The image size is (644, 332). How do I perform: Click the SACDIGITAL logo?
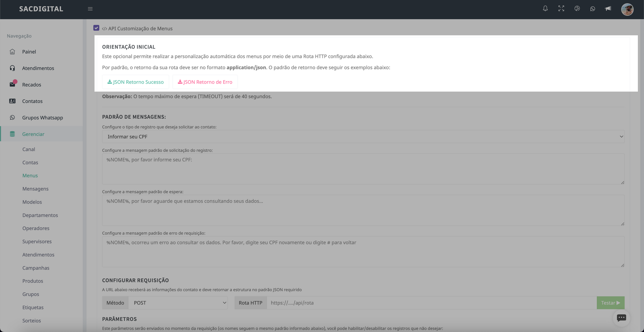click(x=41, y=9)
